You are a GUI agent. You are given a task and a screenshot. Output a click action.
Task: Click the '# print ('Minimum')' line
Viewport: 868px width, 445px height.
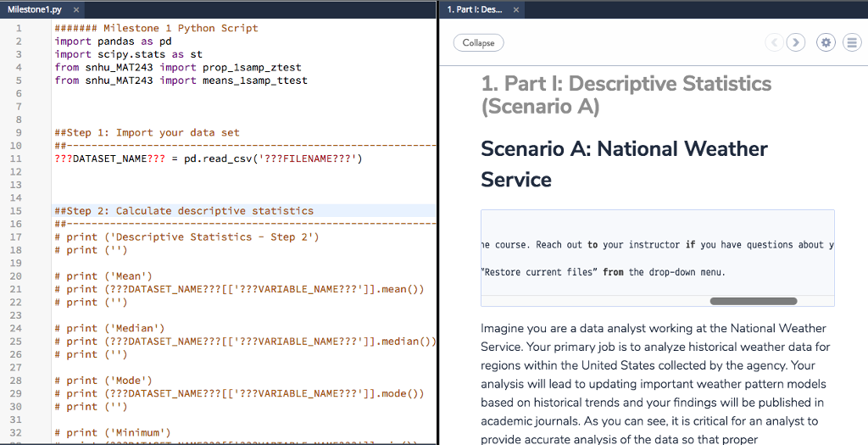click(x=113, y=433)
